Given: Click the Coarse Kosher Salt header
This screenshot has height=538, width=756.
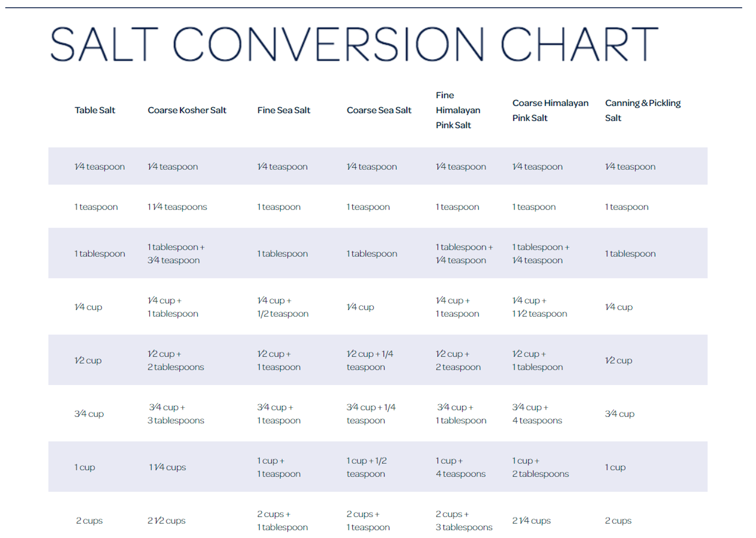Looking at the screenshot, I should coord(187,110).
